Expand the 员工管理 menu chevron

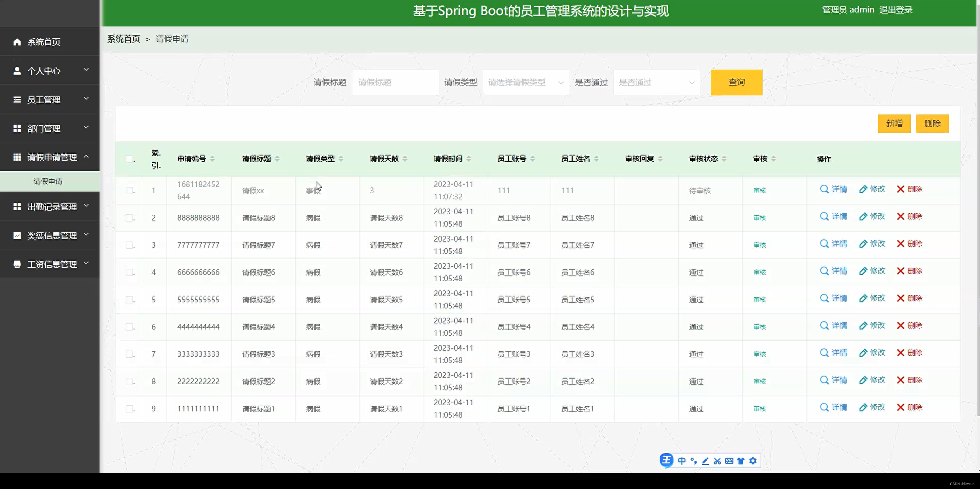87,99
